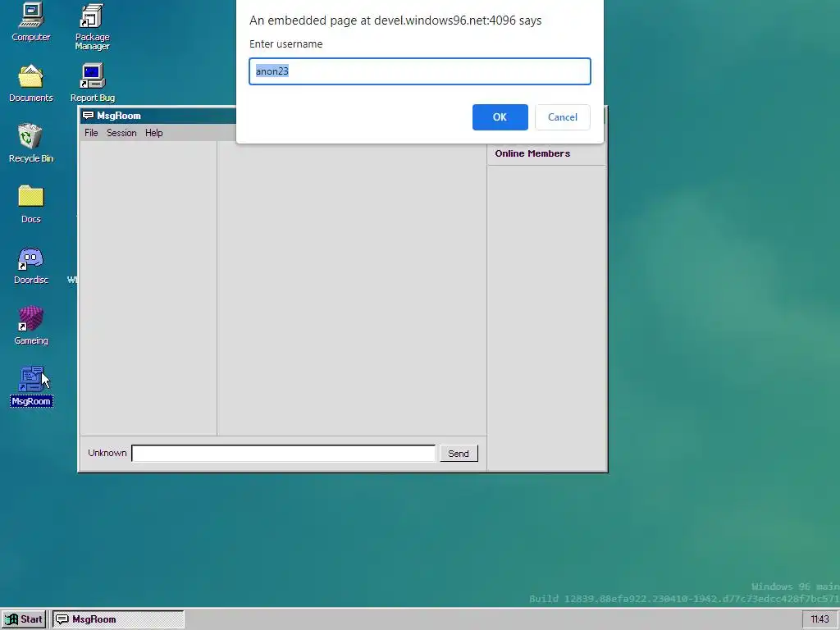Click the Online Members heading
The width and height of the screenshot is (840, 630).
(x=532, y=153)
